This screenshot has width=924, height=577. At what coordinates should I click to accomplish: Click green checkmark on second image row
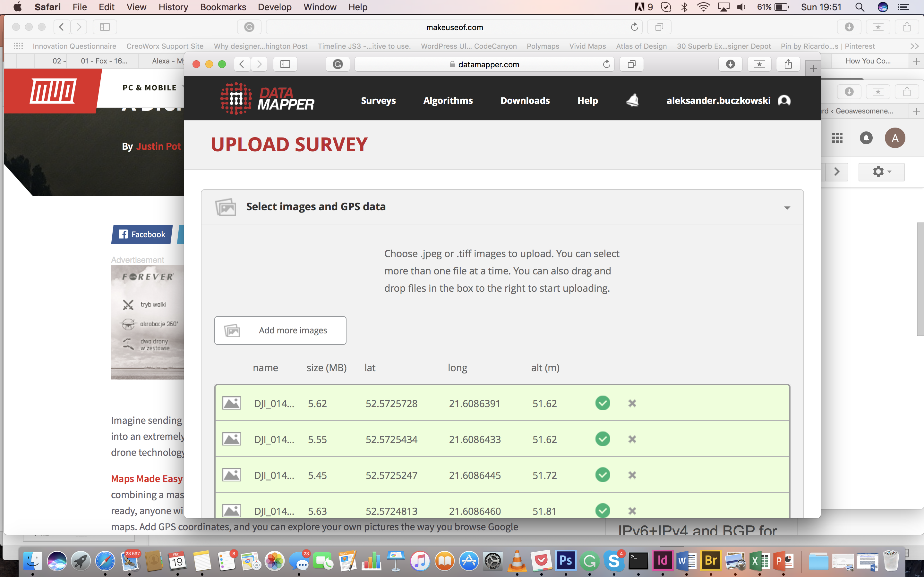pyautogui.click(x=603, y=439)
